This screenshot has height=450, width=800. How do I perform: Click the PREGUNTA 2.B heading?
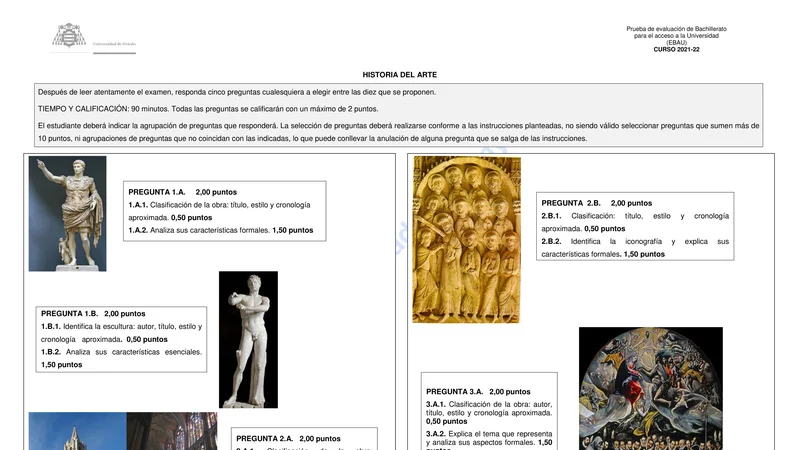[597, 203]
